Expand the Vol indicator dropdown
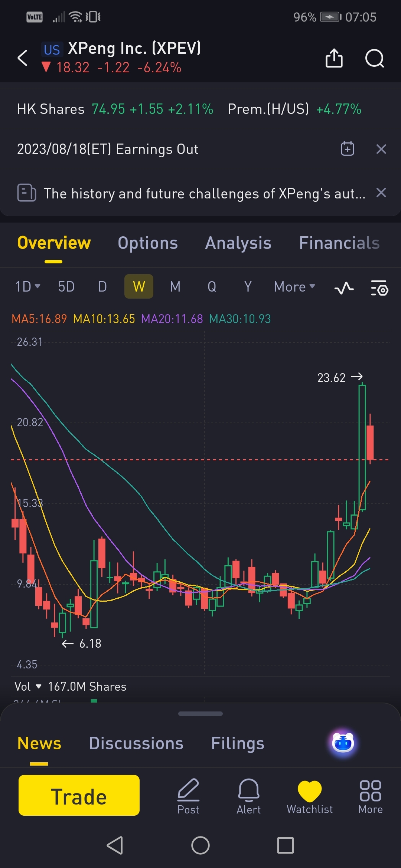 28,687
